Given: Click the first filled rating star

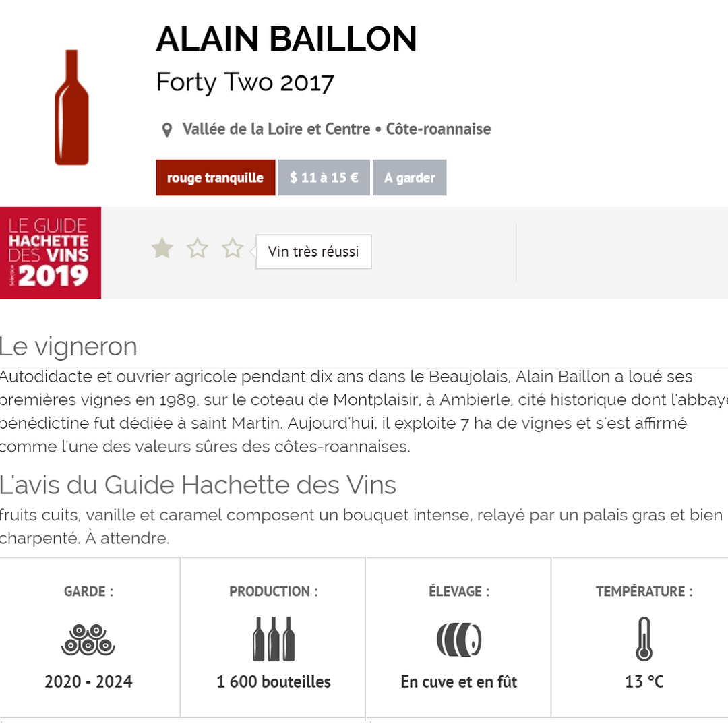Looking at the screenshot, I should pyautogui.click(x=162, y=249).
